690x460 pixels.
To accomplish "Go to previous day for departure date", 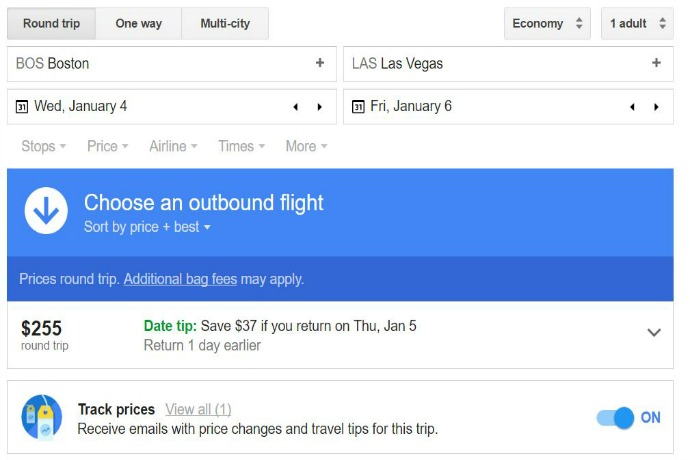I will tap(296, 107).
